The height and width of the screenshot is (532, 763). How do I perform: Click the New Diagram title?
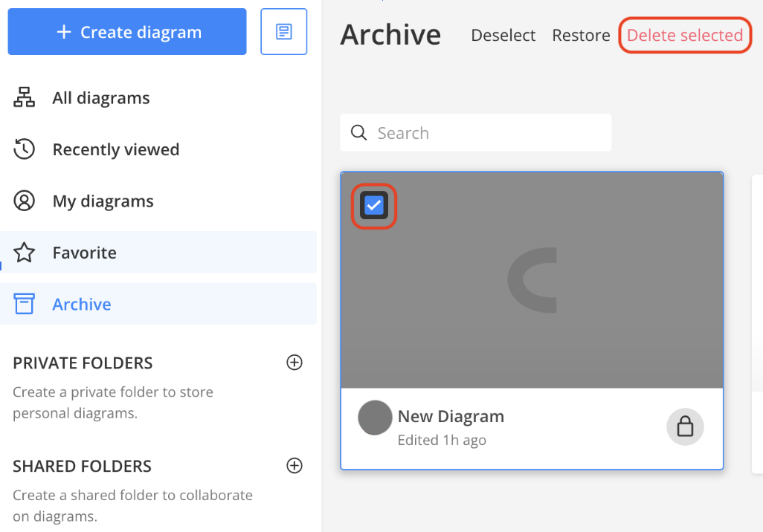click(451, 416)
